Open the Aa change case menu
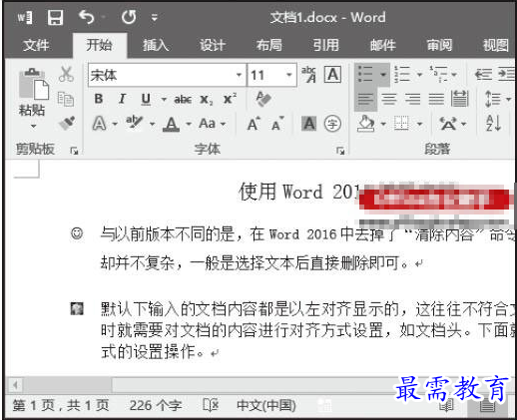 click(x=212, y=124)
